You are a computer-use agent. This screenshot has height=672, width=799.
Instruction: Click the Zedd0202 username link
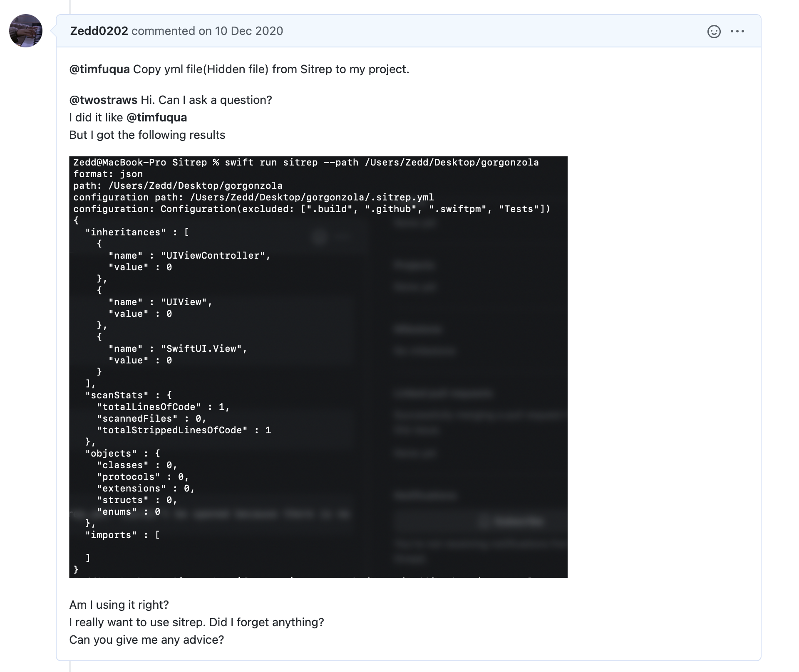pos(99,31)
